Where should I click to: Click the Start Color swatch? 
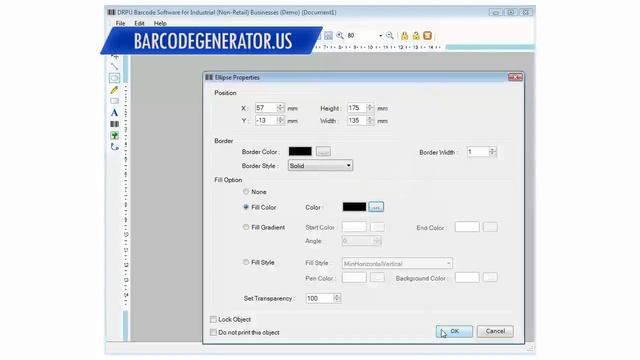(354, 227)
